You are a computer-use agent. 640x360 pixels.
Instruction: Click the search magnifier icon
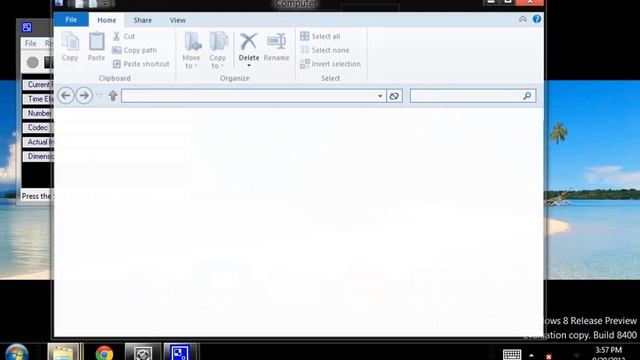coord(527,96)
